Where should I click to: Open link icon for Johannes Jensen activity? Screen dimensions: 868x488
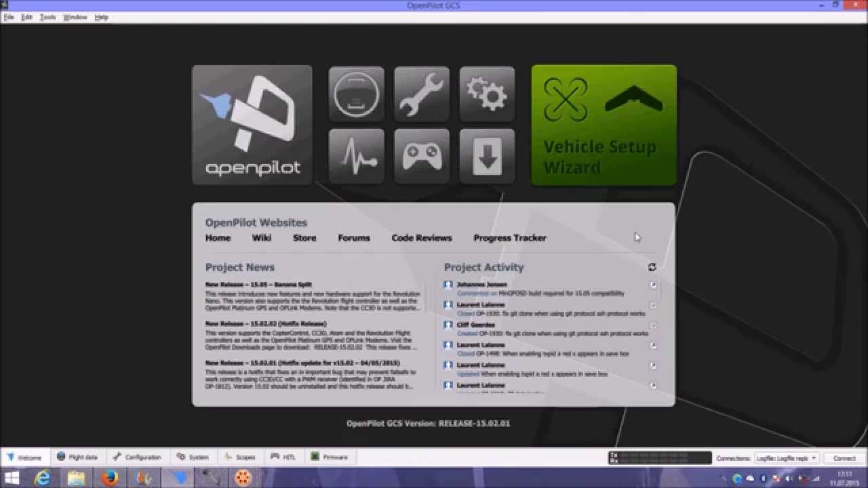tap(653, 285)
